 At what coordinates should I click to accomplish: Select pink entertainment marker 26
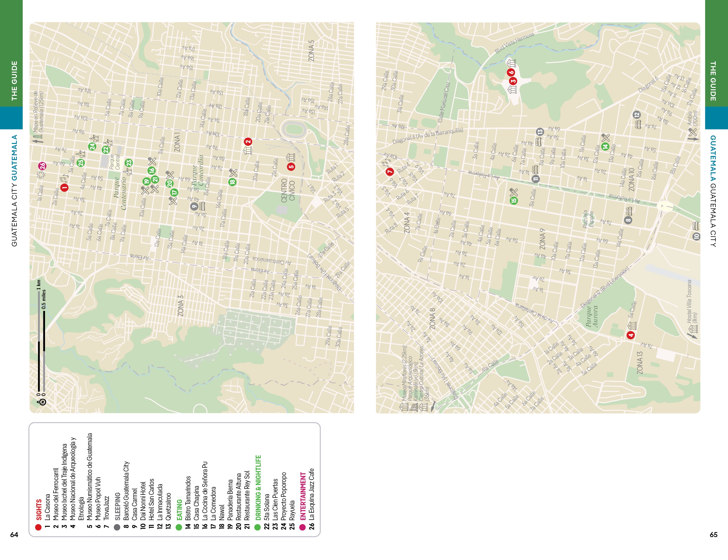[42, 166]
